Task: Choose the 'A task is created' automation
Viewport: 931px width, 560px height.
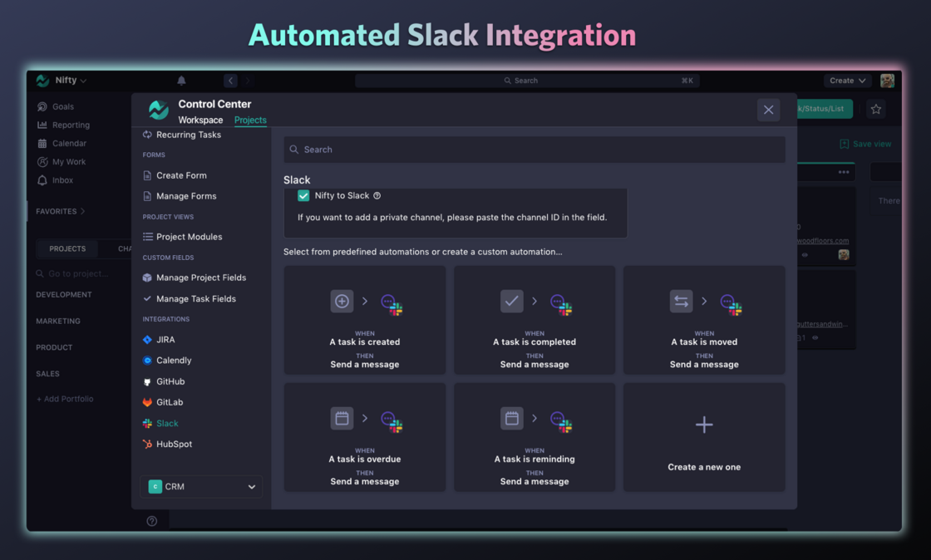Action: [x=365, y=320]
